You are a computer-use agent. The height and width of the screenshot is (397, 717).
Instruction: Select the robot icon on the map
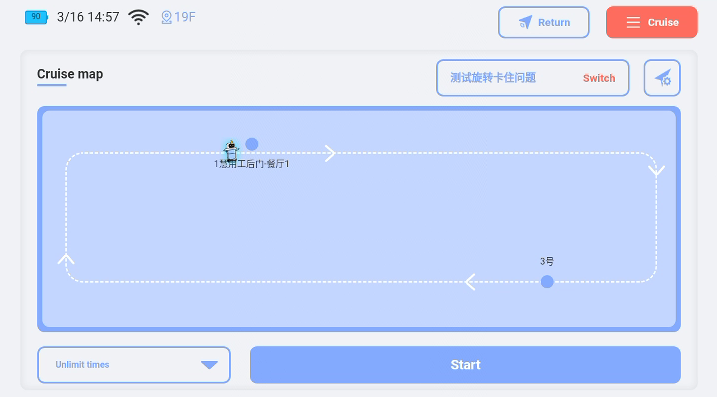pyautogui.click(x=231, y=150)
